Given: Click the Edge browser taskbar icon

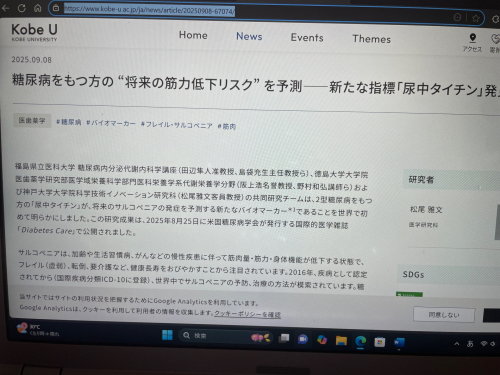Looking at the screenshot, I should [360, 341].
